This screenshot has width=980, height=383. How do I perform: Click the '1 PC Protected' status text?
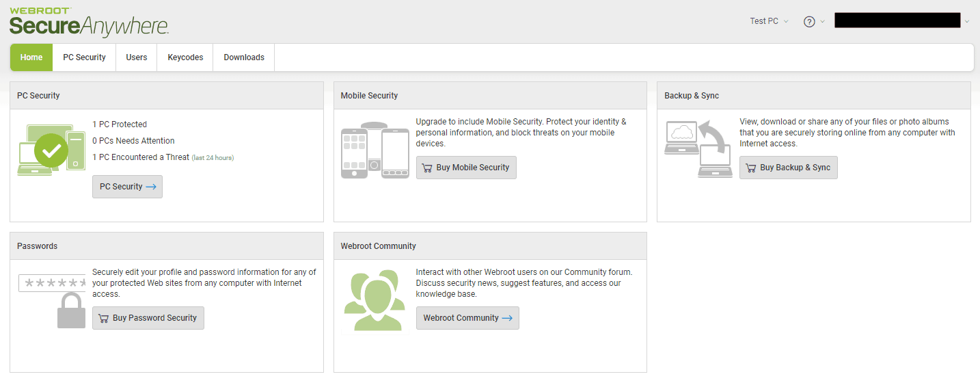point(120,124)
